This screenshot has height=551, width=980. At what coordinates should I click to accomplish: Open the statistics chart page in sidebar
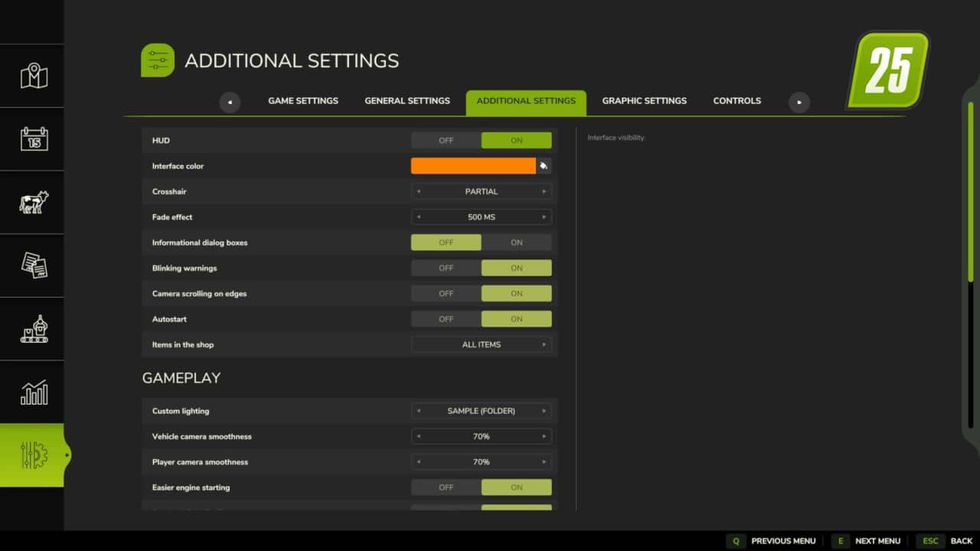[34, 392]
